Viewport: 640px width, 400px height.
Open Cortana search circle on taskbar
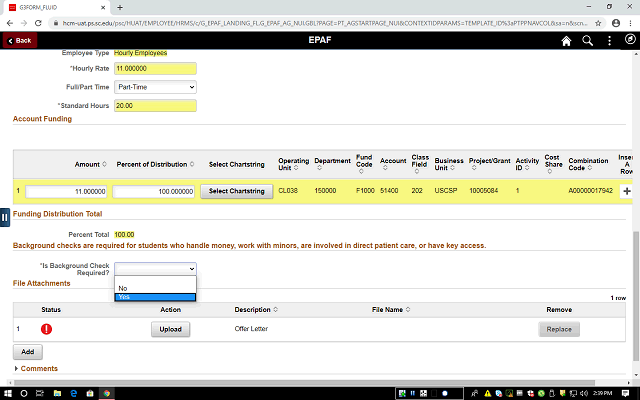pos(24,393)
